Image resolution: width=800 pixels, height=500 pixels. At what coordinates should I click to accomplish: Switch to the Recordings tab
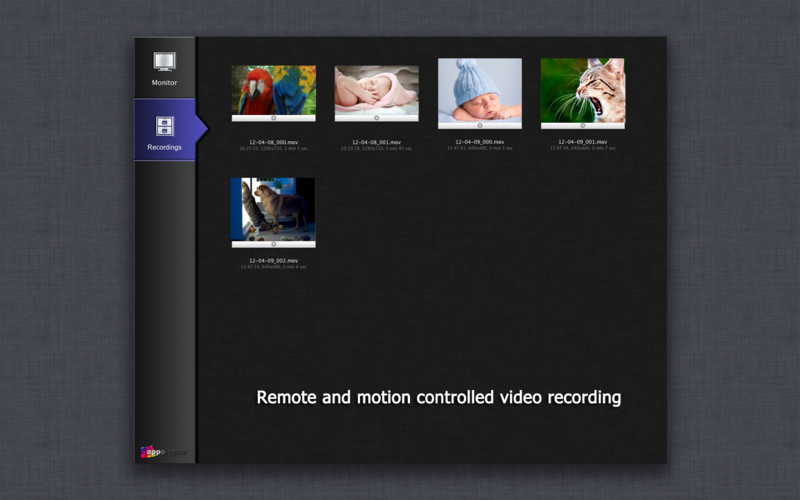[164, 127]
